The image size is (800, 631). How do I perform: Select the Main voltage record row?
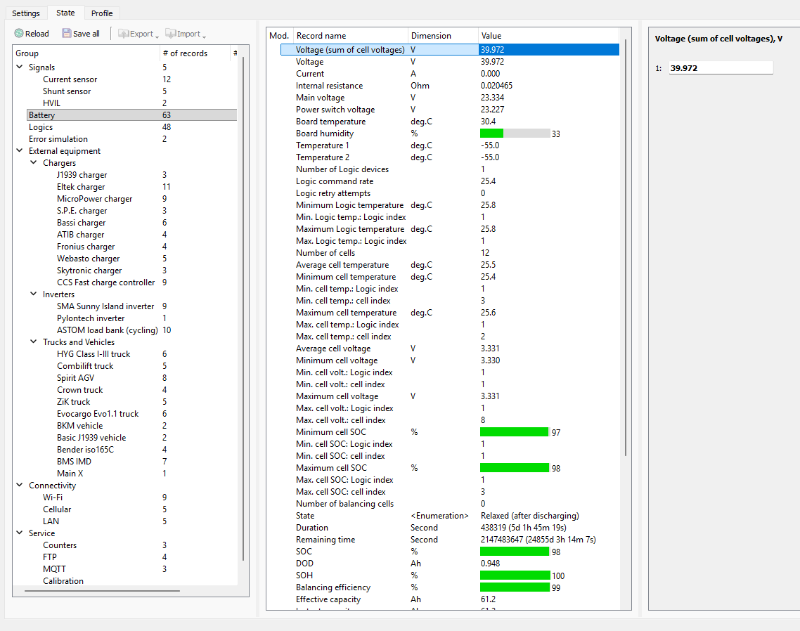click(449, 97)
